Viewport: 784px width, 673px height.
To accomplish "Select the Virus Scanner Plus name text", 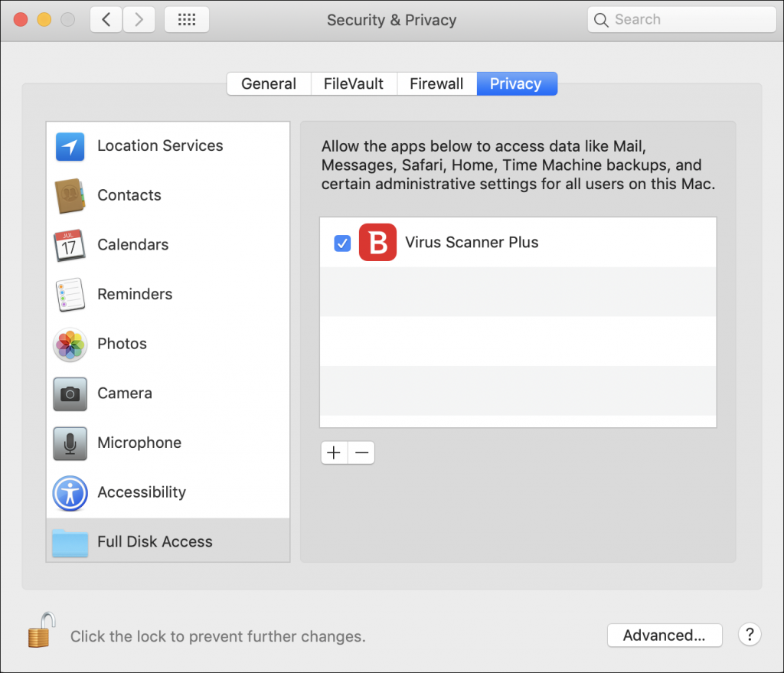I will [x=472, y=242].
